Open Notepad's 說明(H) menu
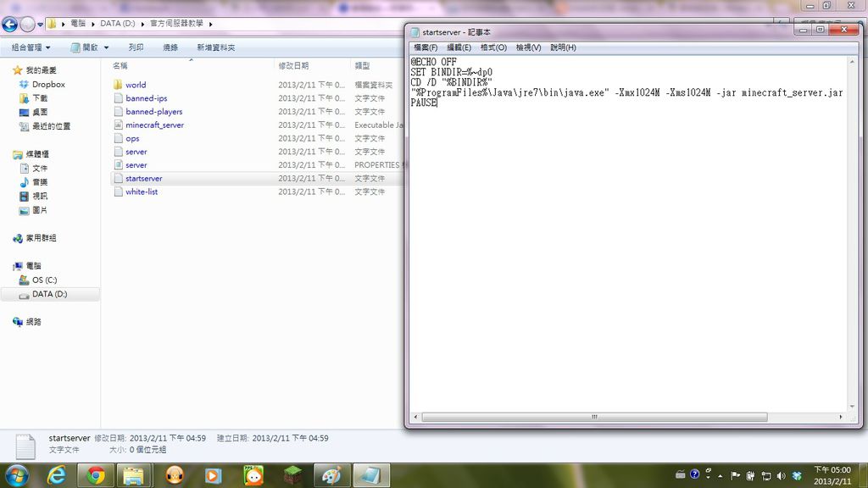The width and height of the screenshot is (868, 488). (563, 47)
